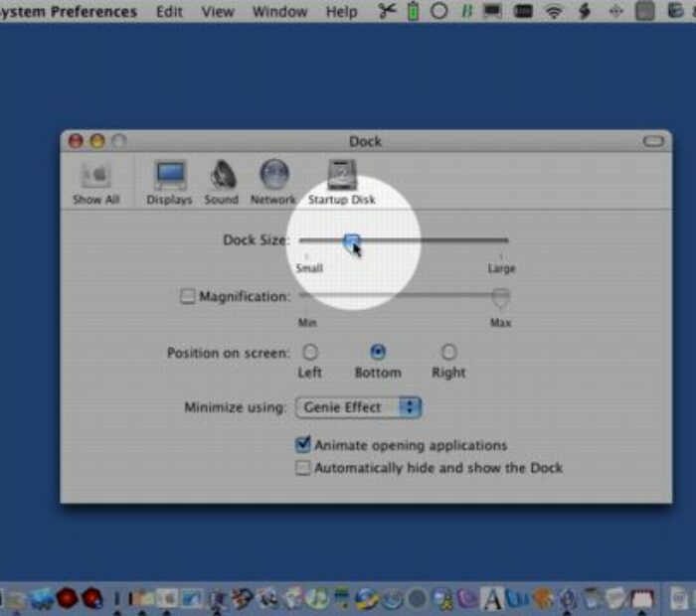This screenshot has width=696, height=616.
Task: Select Left for Dock position
Action: pos(310,352)
